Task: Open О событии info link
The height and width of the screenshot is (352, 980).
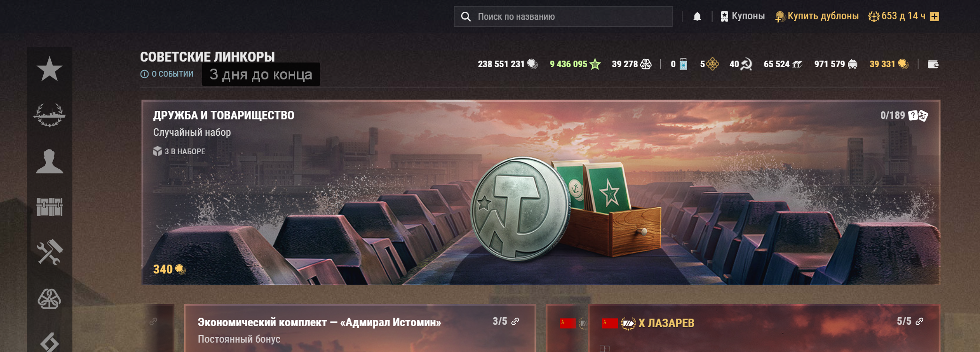Action: (x=167, y=74)
